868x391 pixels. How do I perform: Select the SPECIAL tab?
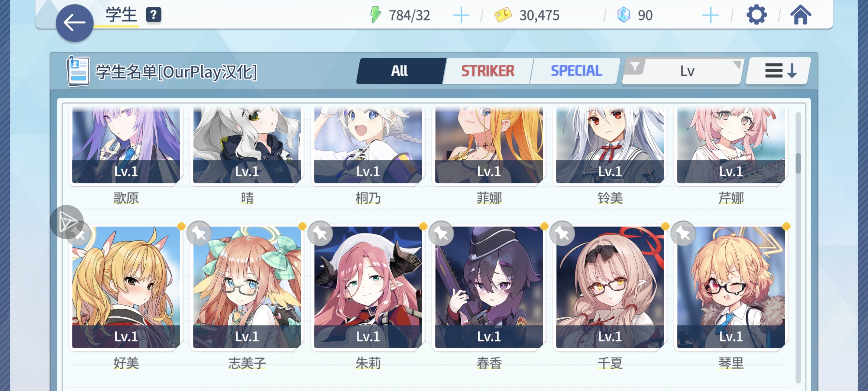click(x=576, y=71)
